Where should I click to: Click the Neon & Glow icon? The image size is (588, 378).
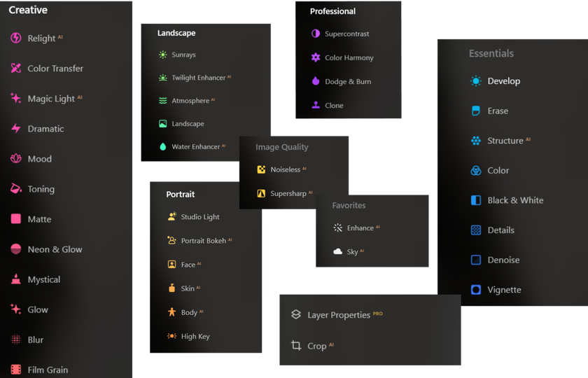point(15,249)
